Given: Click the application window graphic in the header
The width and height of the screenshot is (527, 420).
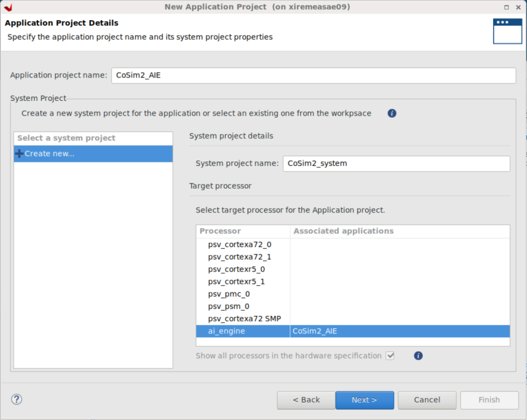Looking at the screenshot, I should point(507,30).
